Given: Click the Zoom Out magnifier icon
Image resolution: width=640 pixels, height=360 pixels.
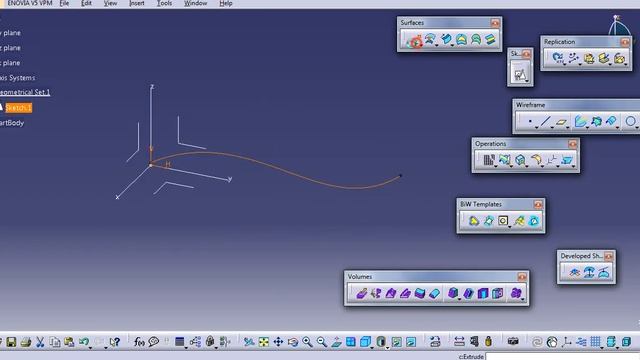Looking at the screenshot, I should [x=322, y=342].
